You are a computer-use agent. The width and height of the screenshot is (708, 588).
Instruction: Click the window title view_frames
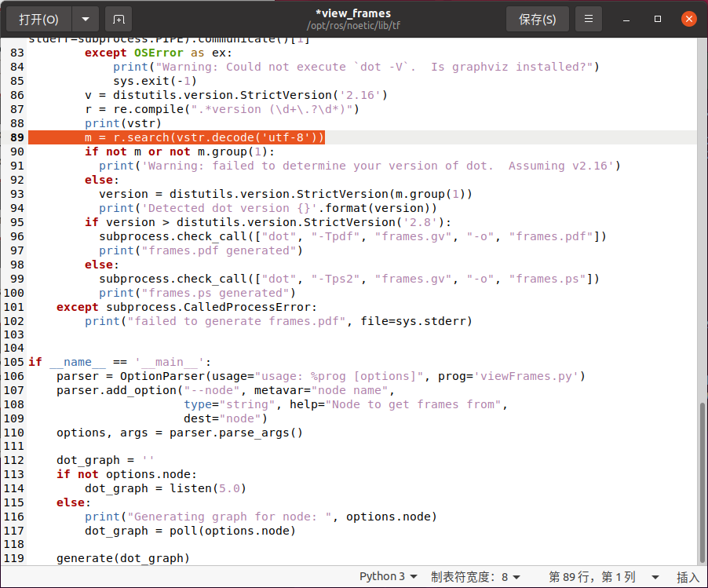click(353, 13)
